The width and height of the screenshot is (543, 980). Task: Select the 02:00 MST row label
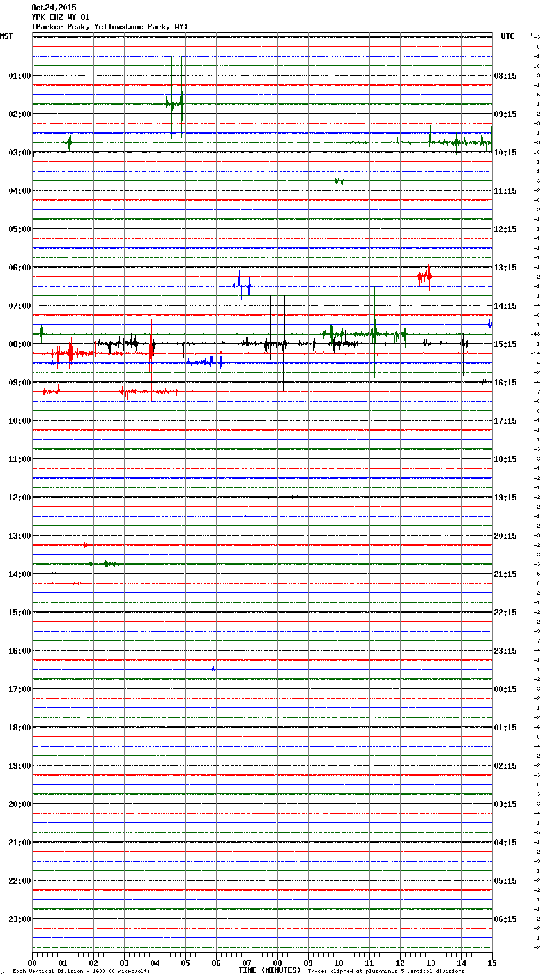pos(20,114)
